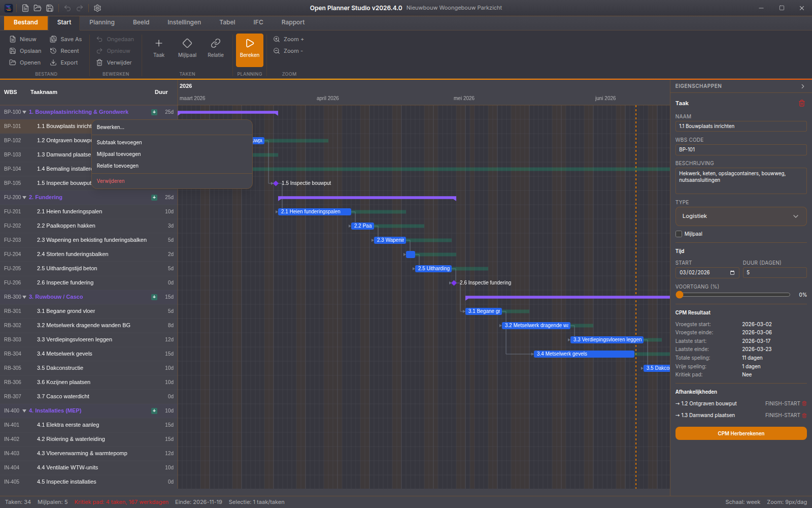Image resolution: width=812 pixels, height=508 pixels.
Task: Click Openen in the ribbon
Action: click(x=25, y=62)
